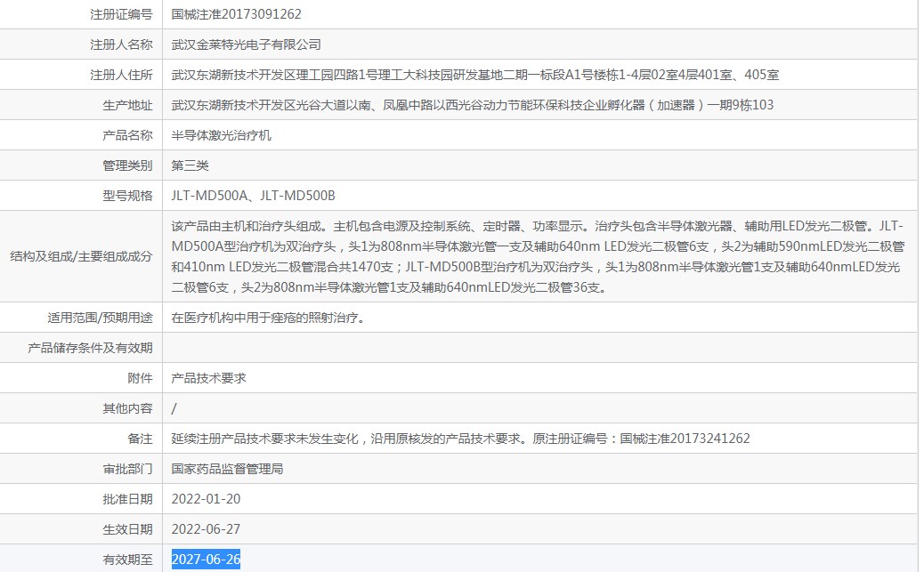
Task: Click the 产品名称 label
Action: (x=127, y=135)
